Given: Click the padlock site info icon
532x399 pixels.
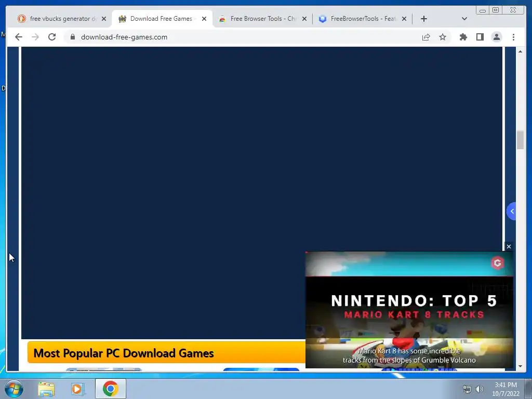Looking at the screenshot, I should pyautogui.click(x=72, y=37).
